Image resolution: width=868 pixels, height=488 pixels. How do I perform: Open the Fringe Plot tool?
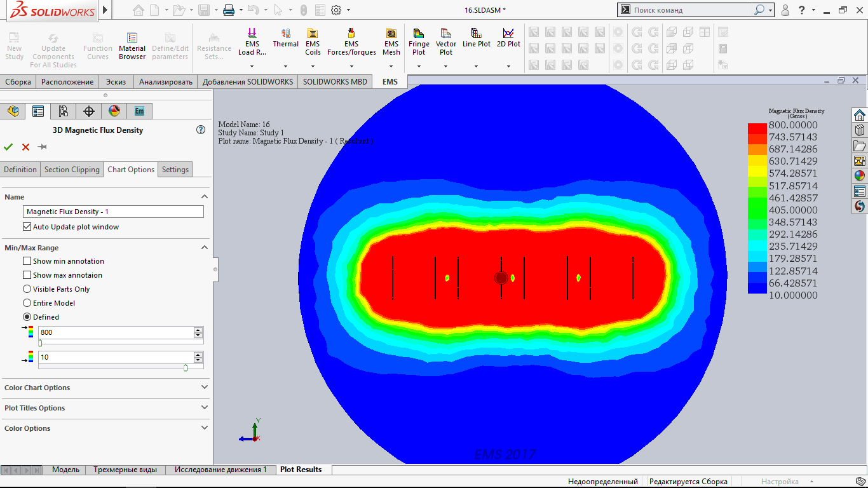(x=419, y=42)
